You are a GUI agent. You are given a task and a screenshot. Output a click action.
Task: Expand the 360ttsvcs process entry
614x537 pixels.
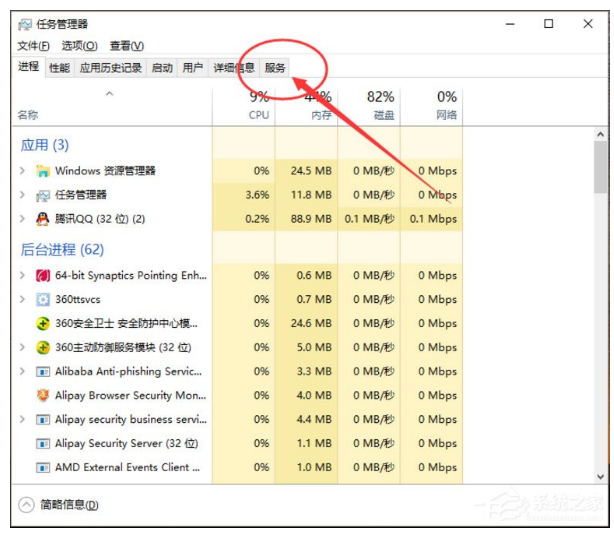(22, 299)
